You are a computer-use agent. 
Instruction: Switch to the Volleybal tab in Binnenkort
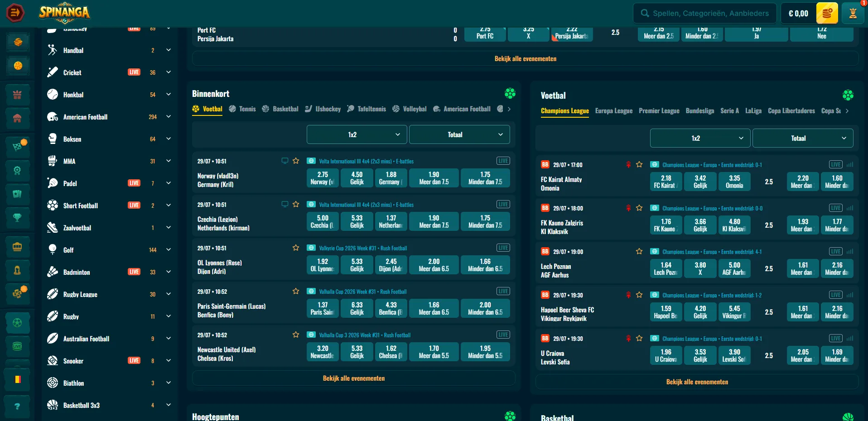[x=410, y=109]
